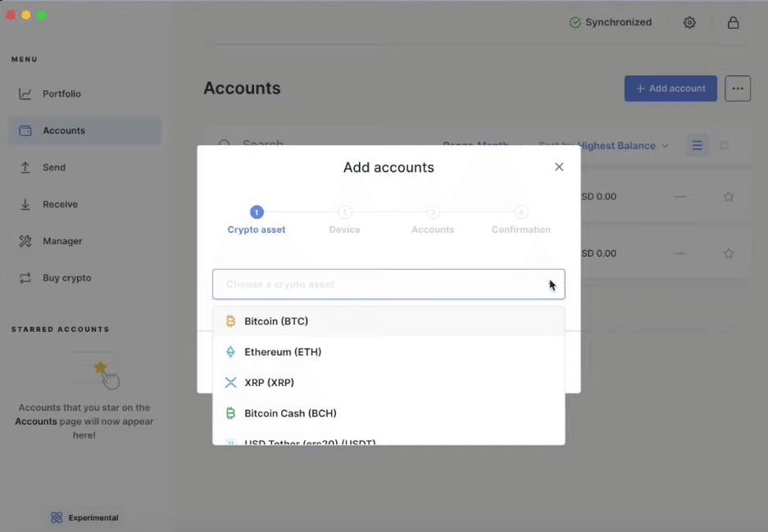768x532 pixels.
Task: Click the Synchronized status indicator
Action: point(611,22)
